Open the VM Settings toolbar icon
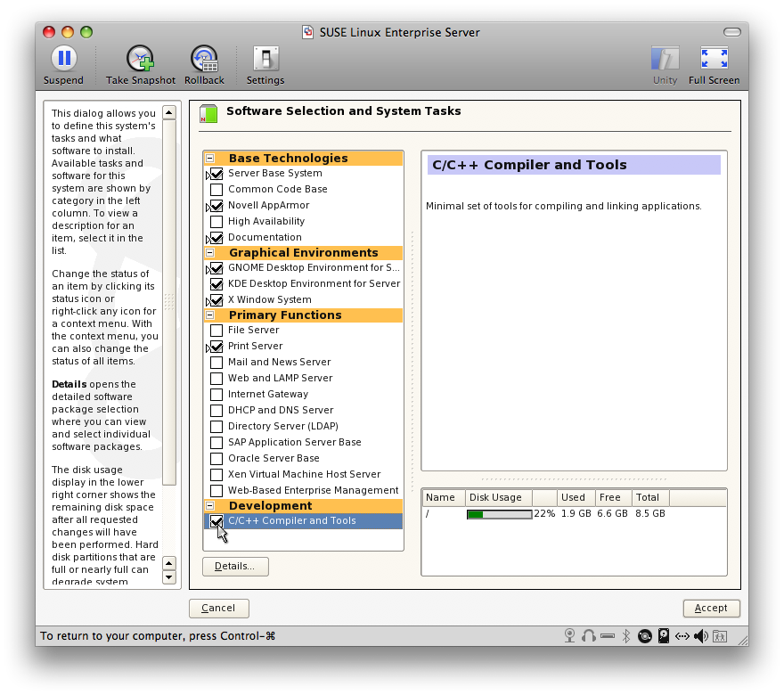Screen dimensions: 784x695 265,59
